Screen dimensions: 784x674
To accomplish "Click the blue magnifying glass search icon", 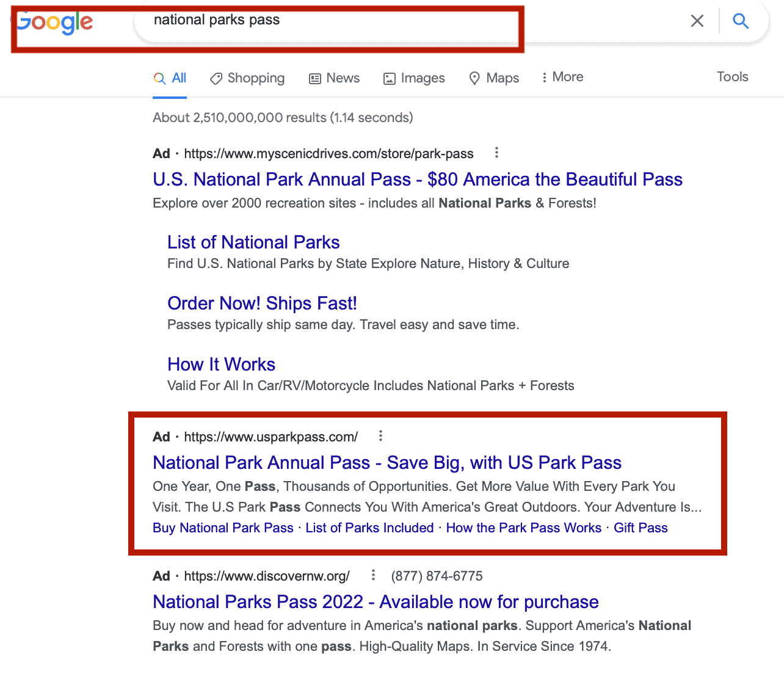I will [x=741, y=21].
